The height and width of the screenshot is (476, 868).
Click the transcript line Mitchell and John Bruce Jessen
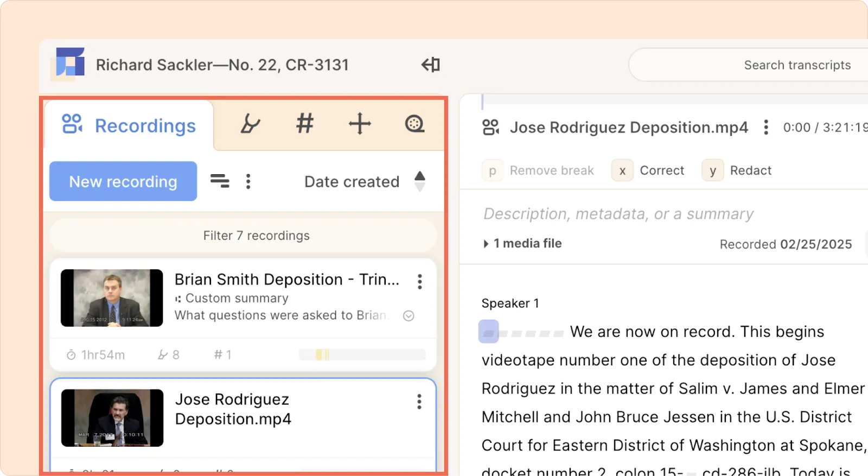click(x=667, y=417)
